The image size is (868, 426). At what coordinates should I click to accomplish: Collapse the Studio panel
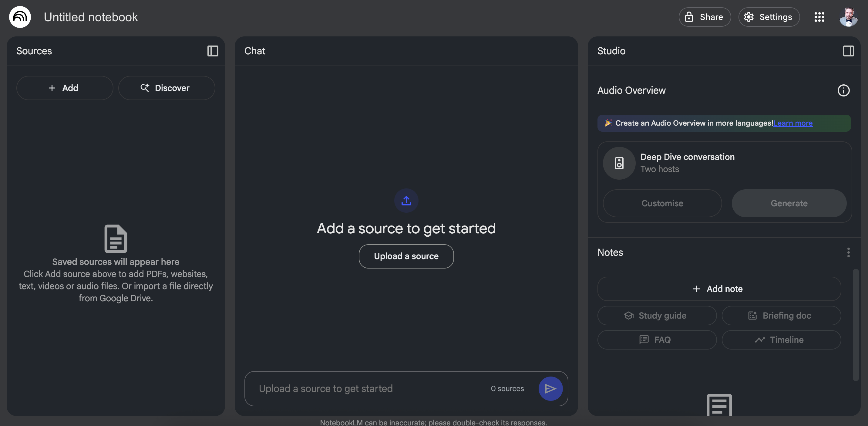coord(849,51)
